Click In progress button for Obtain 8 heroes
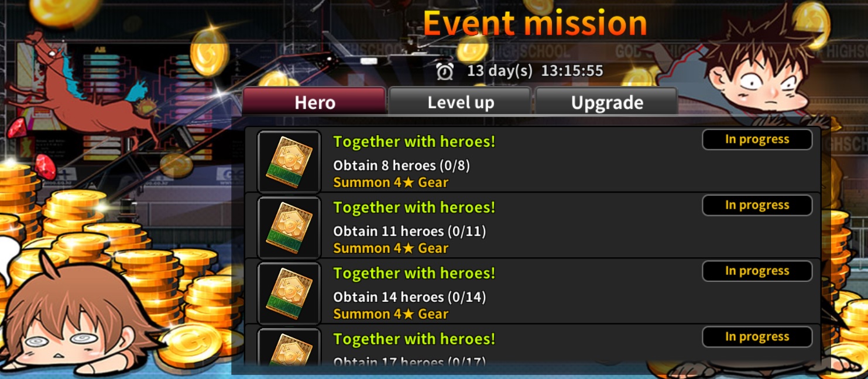The width and height of the screenshot is (868, 379). click(757, 140)
